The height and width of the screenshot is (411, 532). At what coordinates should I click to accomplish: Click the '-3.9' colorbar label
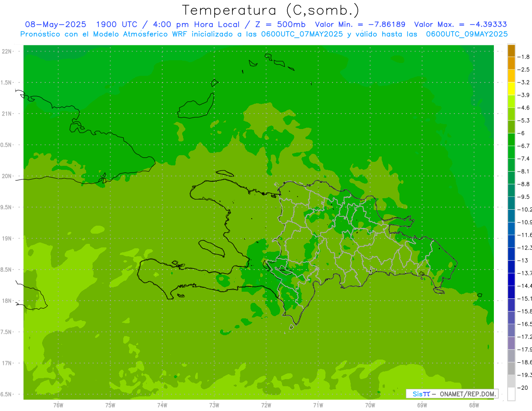point(524,95)
